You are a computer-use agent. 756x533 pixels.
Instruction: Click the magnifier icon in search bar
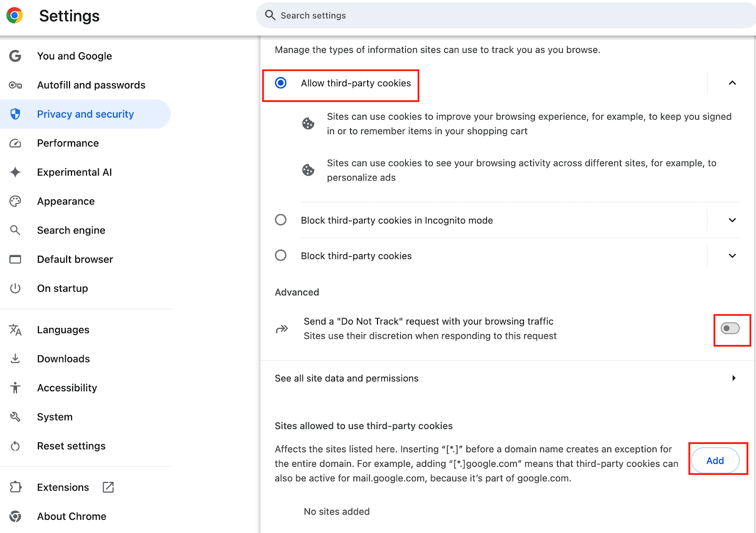[270, 15]
